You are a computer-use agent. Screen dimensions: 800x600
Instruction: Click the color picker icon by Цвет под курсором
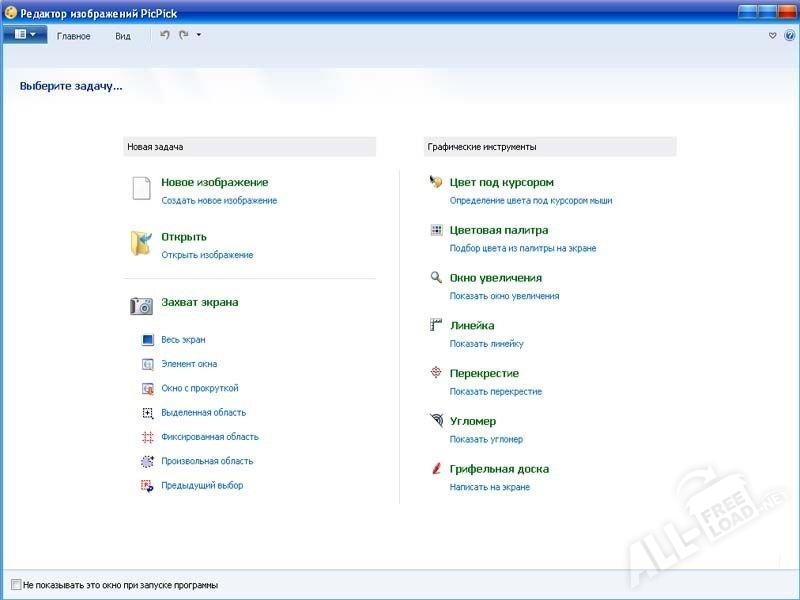click(x=436, y=182)
